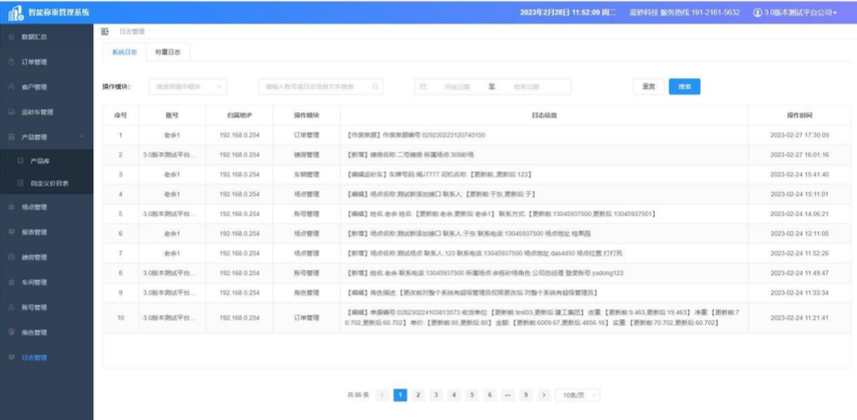Viewport: 857px width, 420px height.
Task: Switch to the 称重日志 tab
Action: coord(168,52)
